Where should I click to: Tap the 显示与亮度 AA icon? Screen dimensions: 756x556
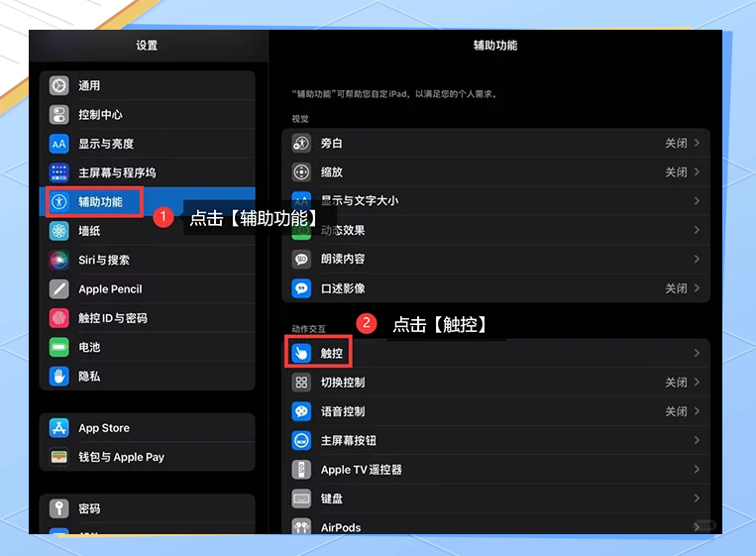pos(58,144)
